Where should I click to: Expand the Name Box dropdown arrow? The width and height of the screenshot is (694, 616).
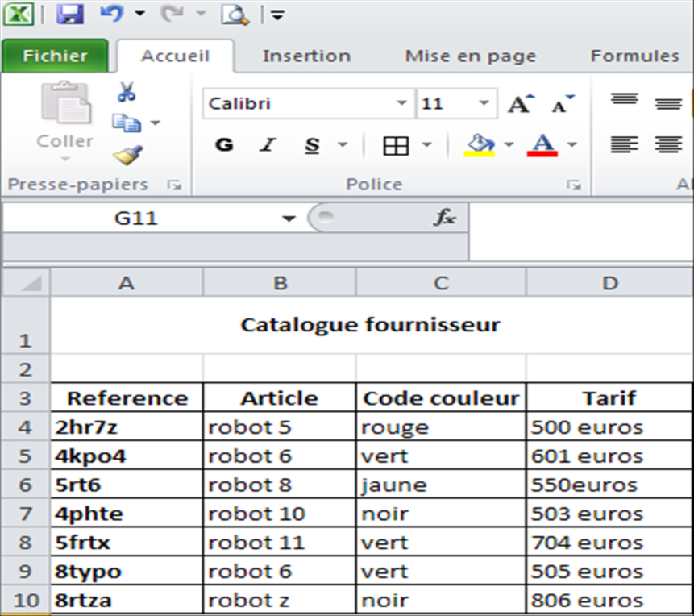[289, 219]
